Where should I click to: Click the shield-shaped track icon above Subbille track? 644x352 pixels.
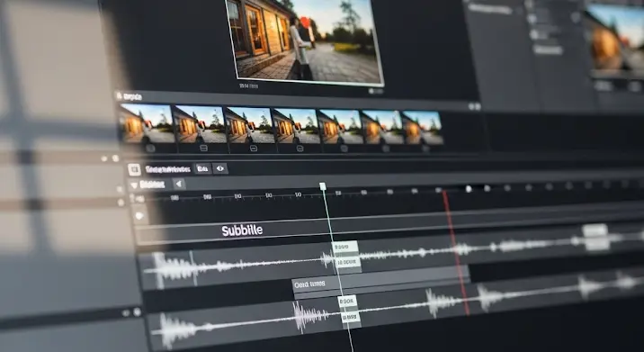(139, 215)
